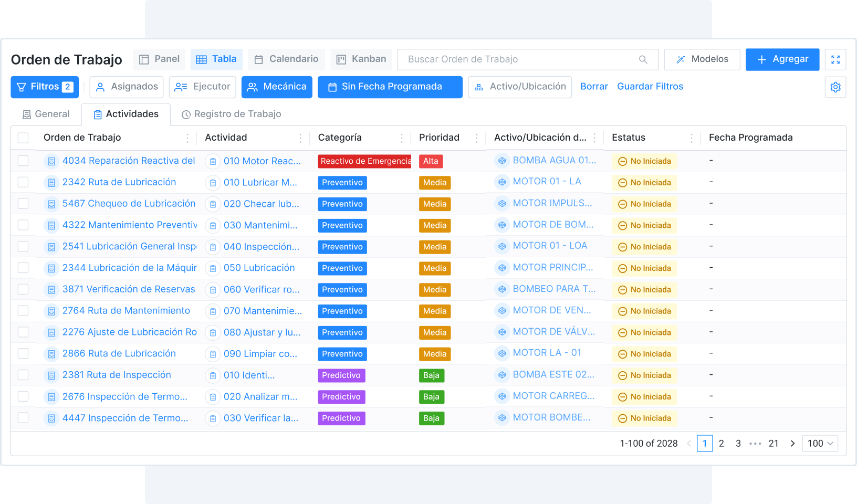The height and width of the screenshot is (504, 857).
Task: Open the page size dropdown showing 100
Action: pos(820,444)
